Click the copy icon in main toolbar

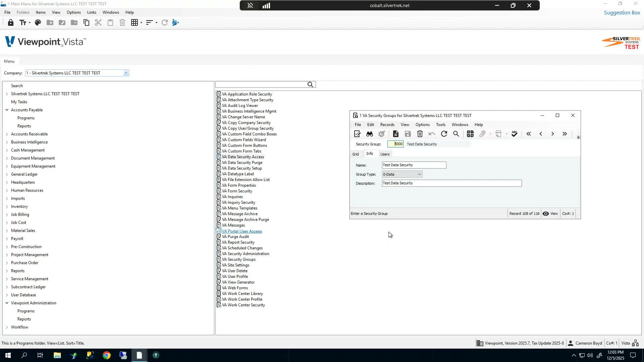click(86, 23)
